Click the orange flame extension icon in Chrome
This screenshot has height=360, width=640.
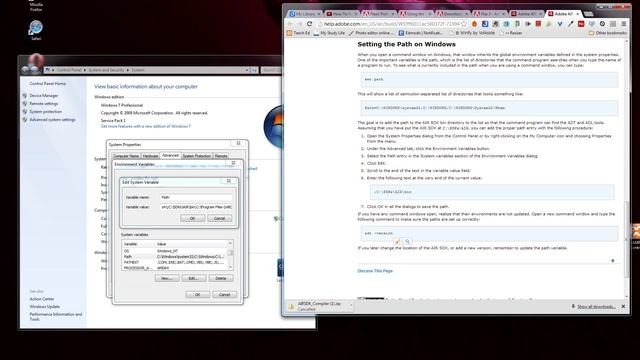click(474, 24)
